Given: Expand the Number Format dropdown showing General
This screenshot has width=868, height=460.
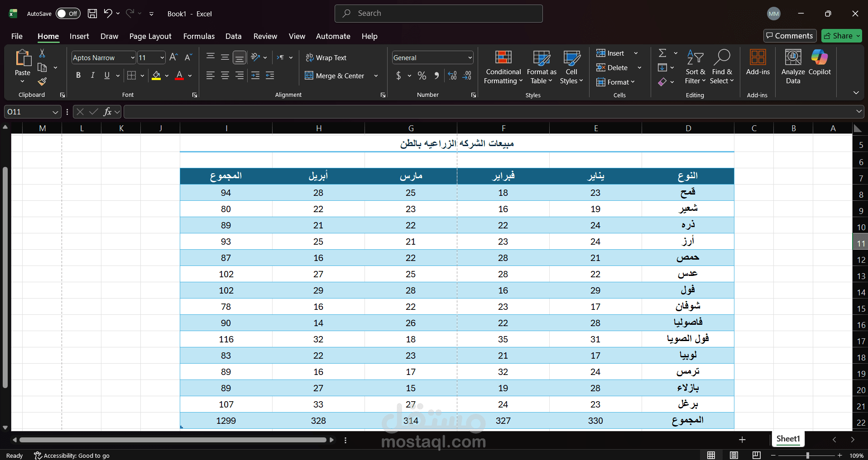Looking at the screenshot, I should coord(469,57).
